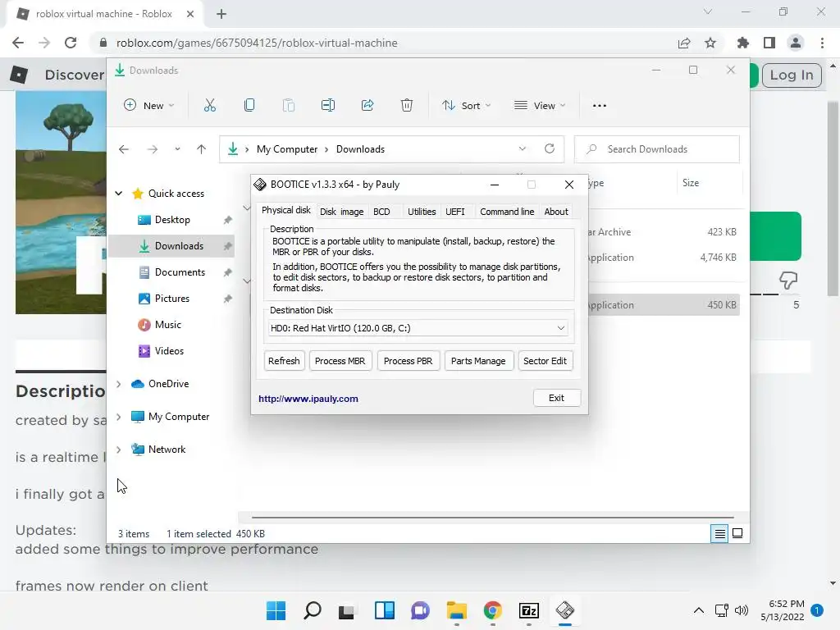Collapse the Quick access tree node

click(119, 194)
